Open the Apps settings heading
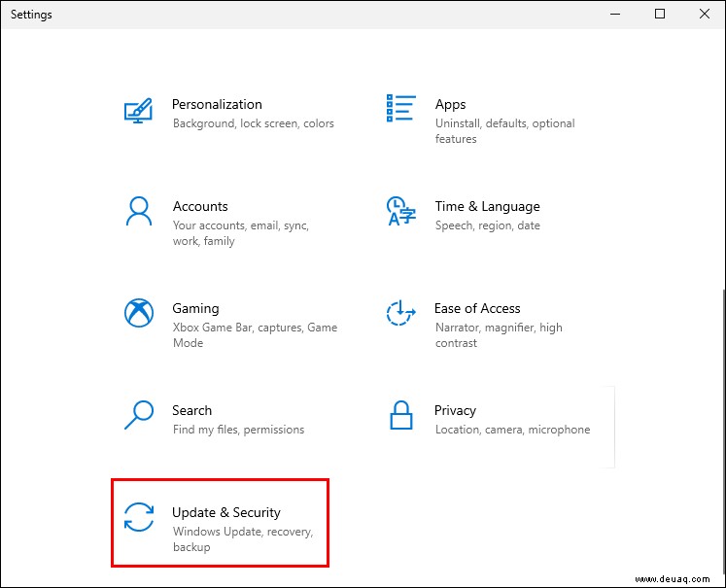726x588 pixels. click(450, 104)
